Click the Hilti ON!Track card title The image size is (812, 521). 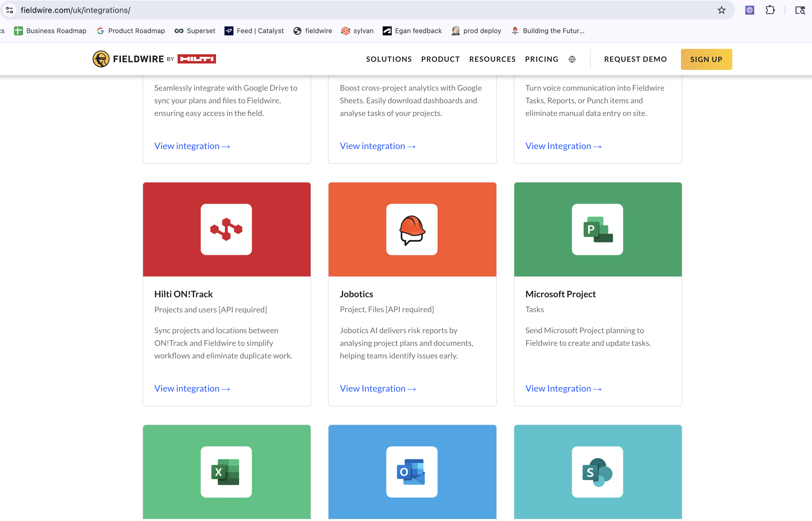pos(183,294)
